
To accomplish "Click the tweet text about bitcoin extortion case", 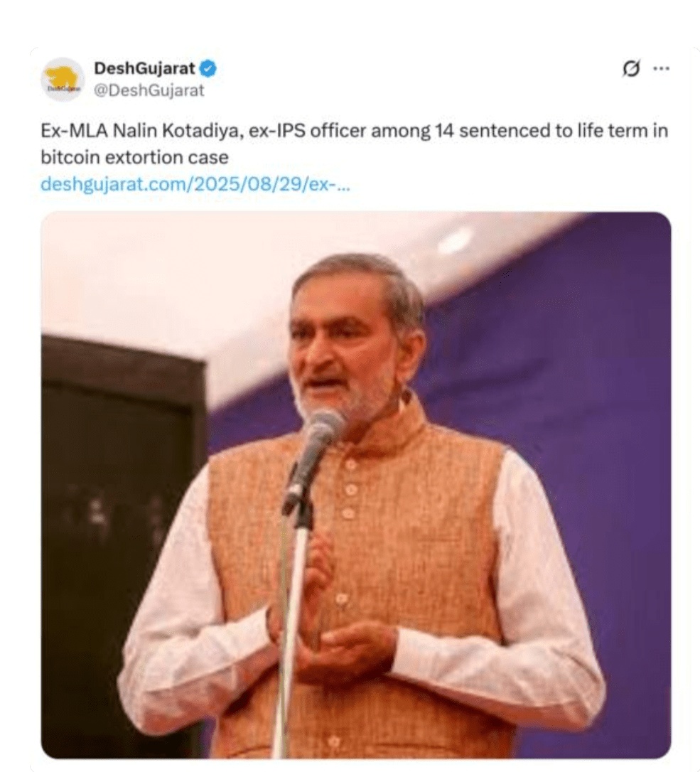I will 355,144.
